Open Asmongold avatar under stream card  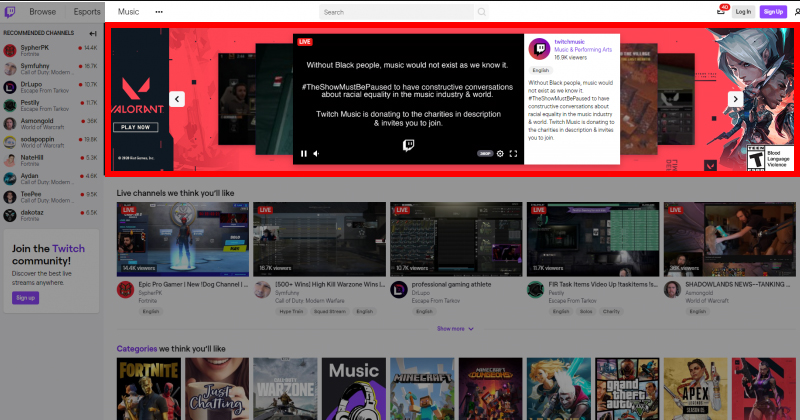tap(672, 289)
